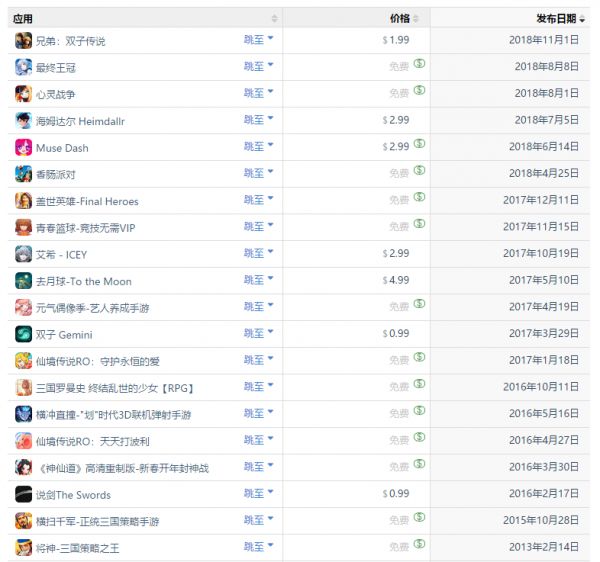
Task: Sort the table by 价格 column header
Action: (400, 18)
